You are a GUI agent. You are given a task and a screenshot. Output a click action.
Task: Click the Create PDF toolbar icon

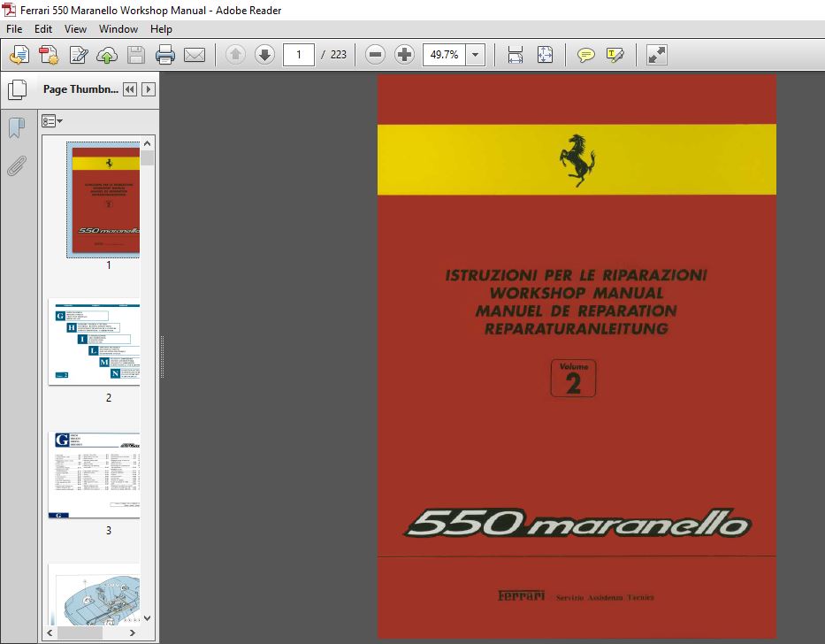[x=49, y=55]
